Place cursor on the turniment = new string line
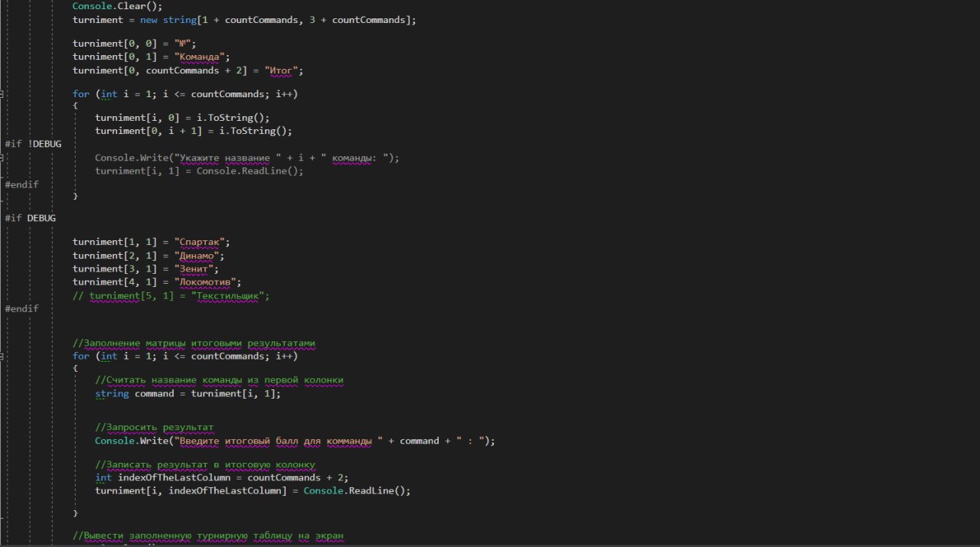The width and height of the screenshot is (980, 547). (x=244, y=20)
